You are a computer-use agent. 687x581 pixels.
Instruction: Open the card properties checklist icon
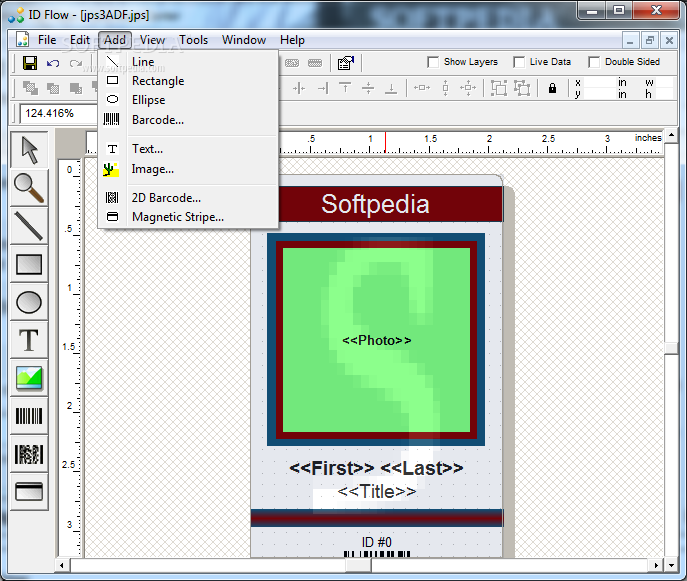pos(346,63)
